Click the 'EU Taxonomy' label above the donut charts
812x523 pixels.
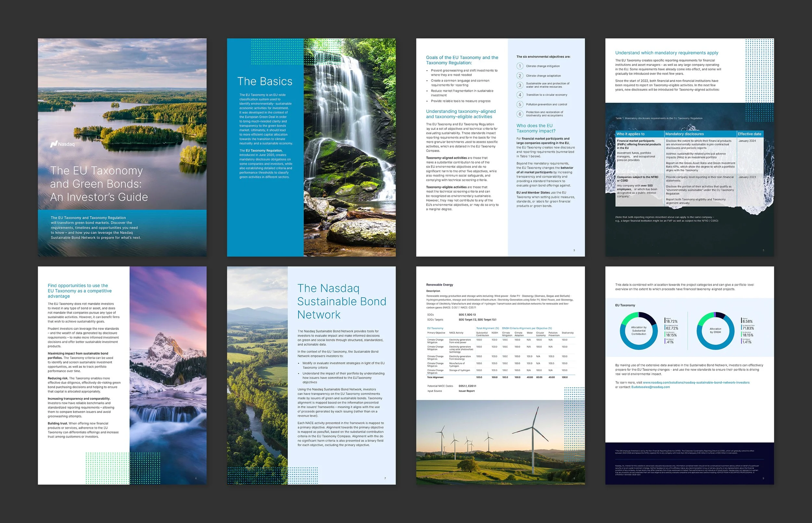coord(625,305)
